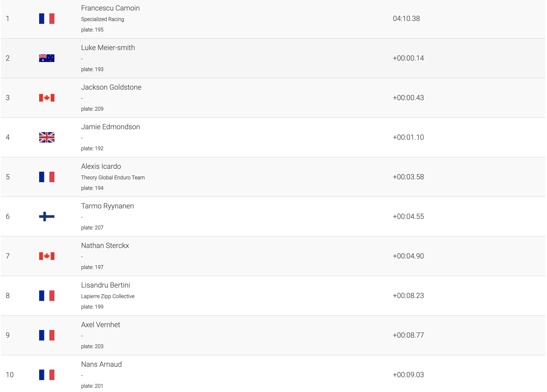Image resolution: width=547 pixels, height=392 pixels.
Task: Click the winning time 04:10.38
Action: coord(406,19)
